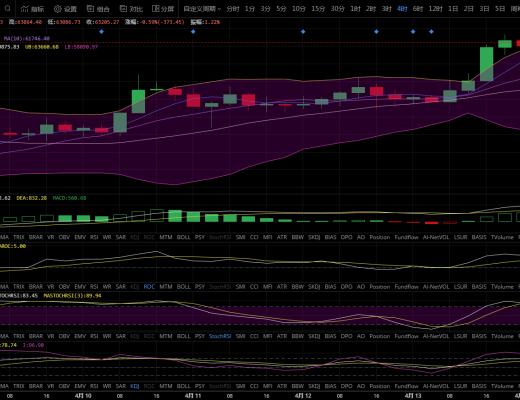
Task: Select the 5分 timeframe
Action: pyautogui.click(x=281, y=9)
